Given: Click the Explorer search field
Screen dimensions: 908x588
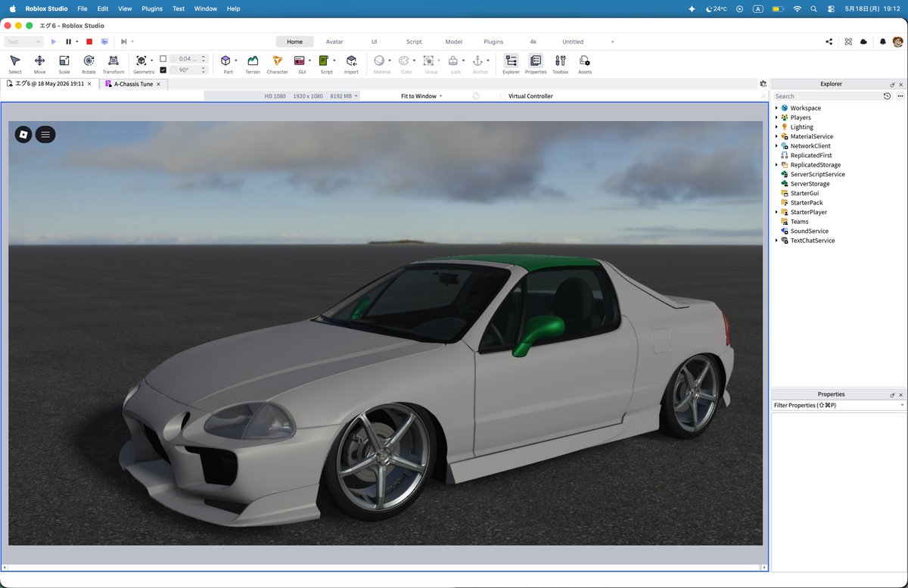Looking at the screenshot, I should coord(827,96).
